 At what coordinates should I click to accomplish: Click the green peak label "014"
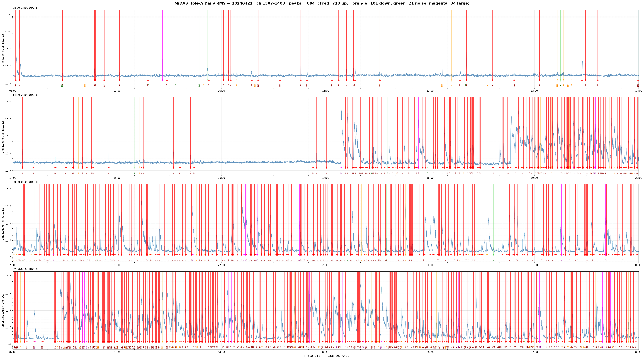(x=176, y=86)
